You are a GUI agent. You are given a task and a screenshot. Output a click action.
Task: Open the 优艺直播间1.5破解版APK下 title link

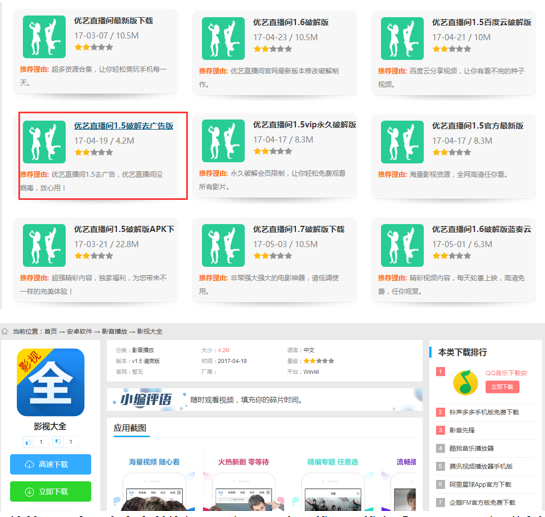point(124,229)
